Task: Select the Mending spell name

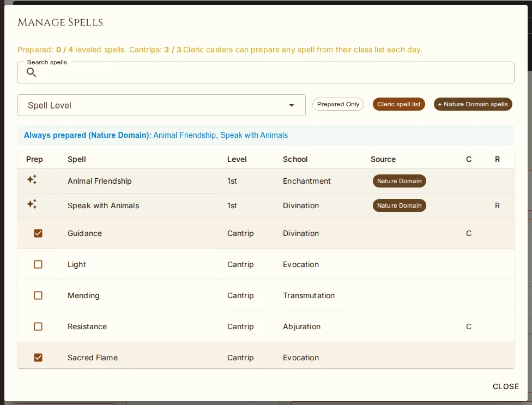Action: pyautogui.click(x=83, y=295)
